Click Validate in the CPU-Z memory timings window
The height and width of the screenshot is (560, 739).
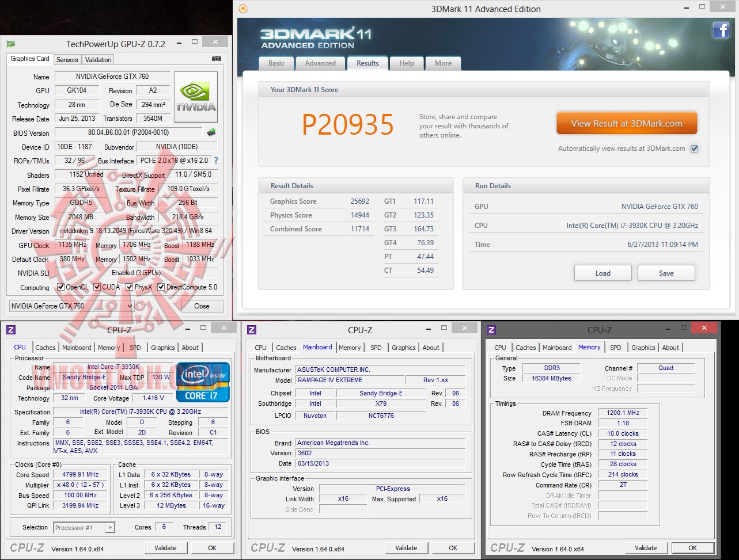(646, 548)
